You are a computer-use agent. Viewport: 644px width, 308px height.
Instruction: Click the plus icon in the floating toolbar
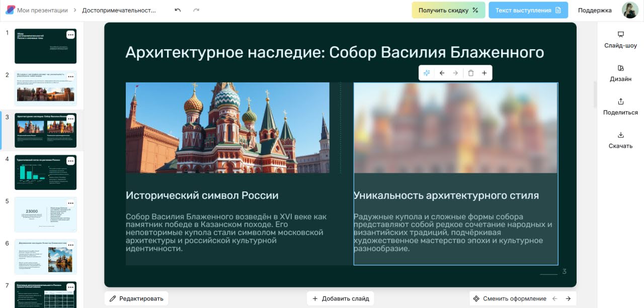point(484,73)
